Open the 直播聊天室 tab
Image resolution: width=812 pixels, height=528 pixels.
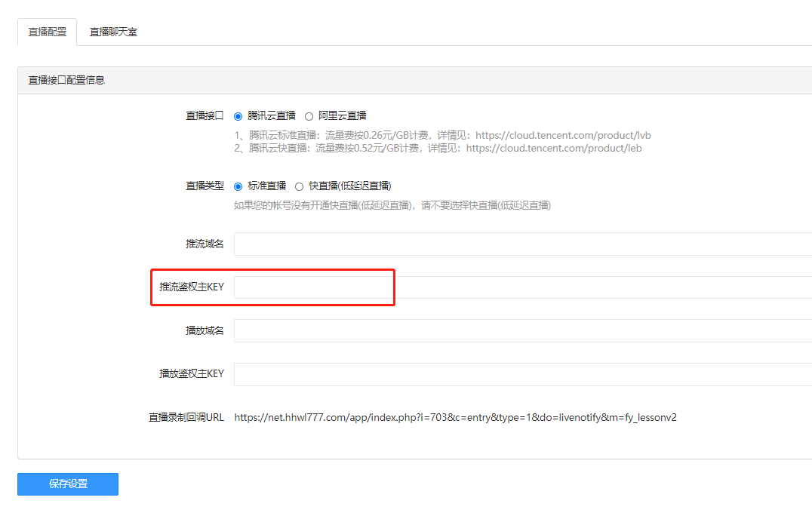[113, 32]
